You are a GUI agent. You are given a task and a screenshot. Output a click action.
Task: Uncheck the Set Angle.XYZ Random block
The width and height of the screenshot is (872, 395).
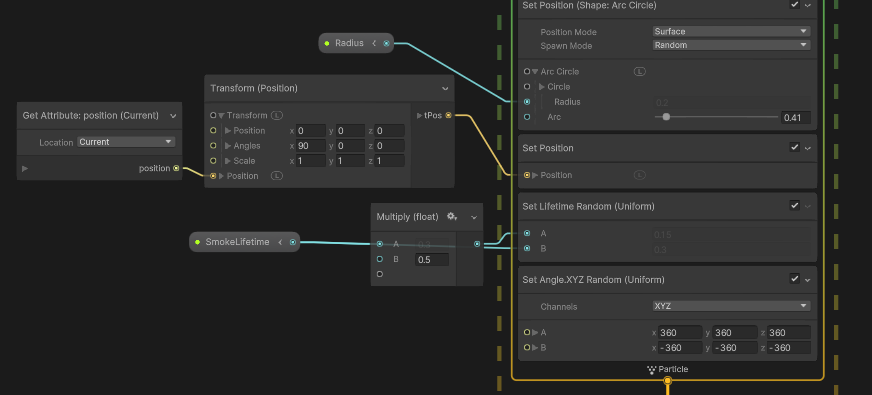point(795,279)
